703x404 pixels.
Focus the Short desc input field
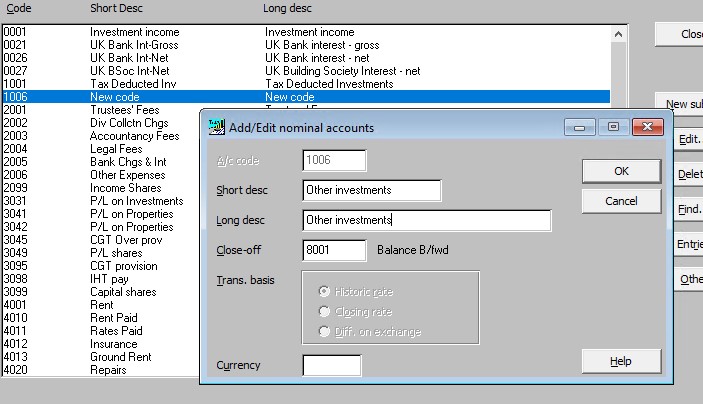[372, 190]
